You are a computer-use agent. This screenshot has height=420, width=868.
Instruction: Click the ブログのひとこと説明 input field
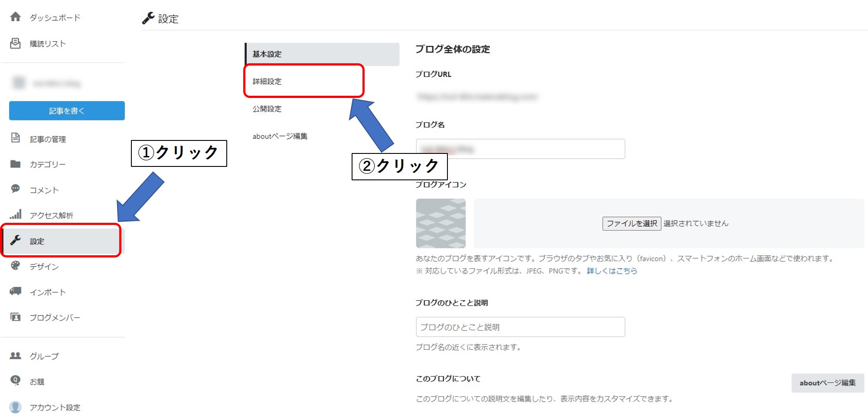[520, 327]
